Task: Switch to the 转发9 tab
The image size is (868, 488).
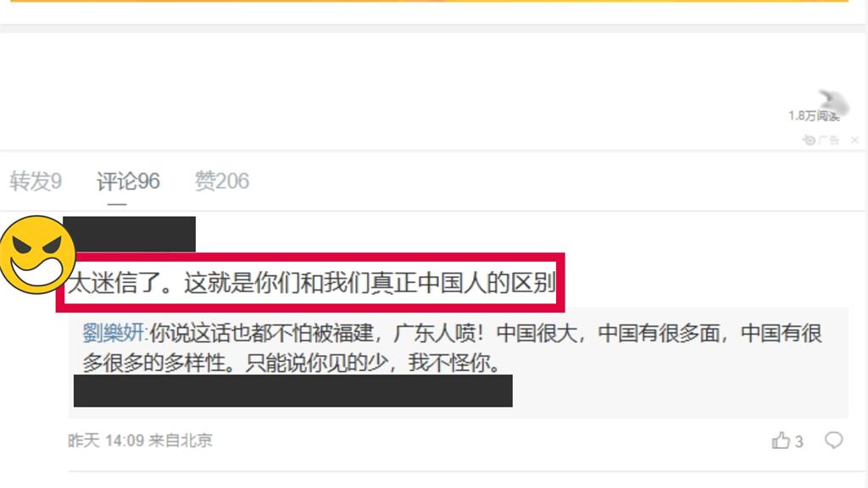Action: tap(36, 181)
